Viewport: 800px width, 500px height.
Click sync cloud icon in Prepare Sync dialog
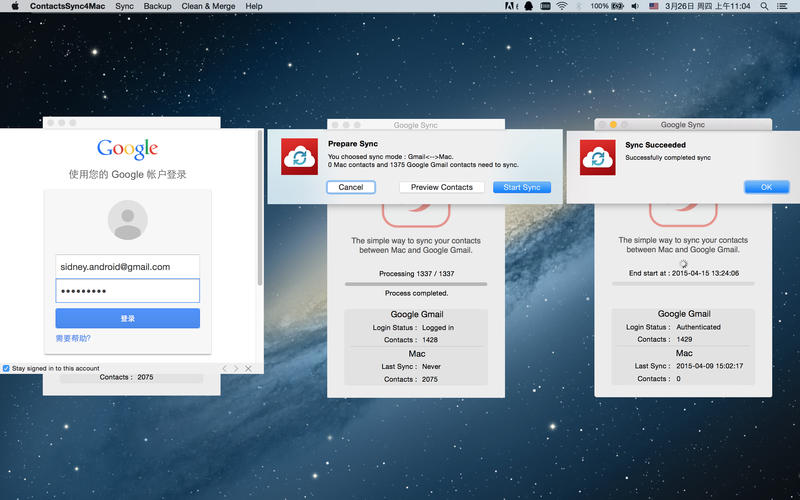point(298,157)
